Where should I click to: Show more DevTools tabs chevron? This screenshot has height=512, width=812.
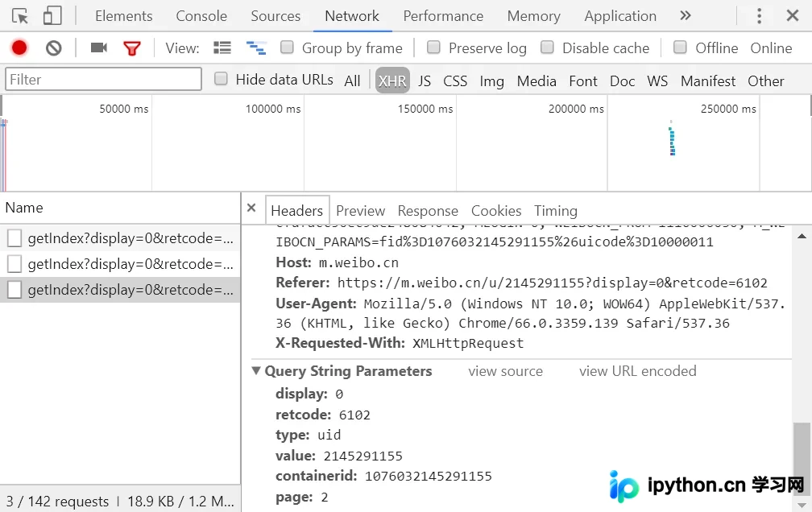pos(685,15)
